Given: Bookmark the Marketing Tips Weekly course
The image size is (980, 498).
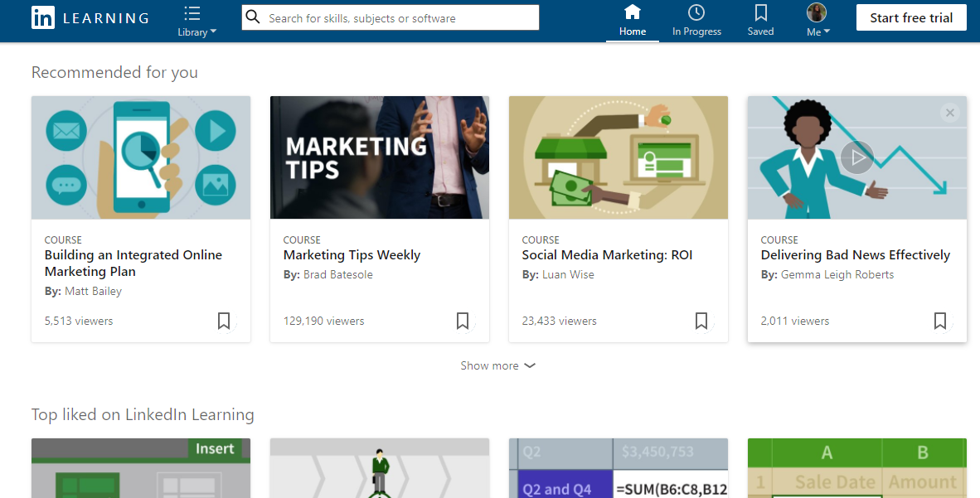Looking at the screenshot, I should coord(463,321).
